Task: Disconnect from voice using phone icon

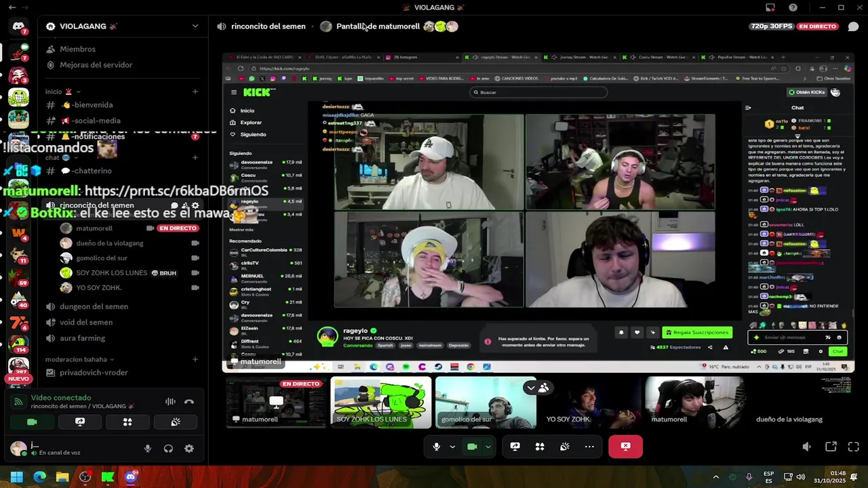Action: [189, 402]
